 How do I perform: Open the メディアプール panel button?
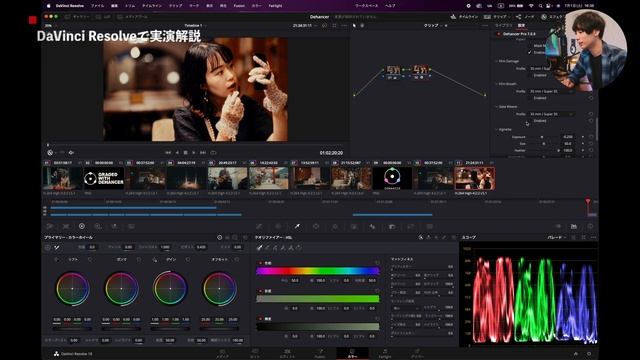(133, 17)
